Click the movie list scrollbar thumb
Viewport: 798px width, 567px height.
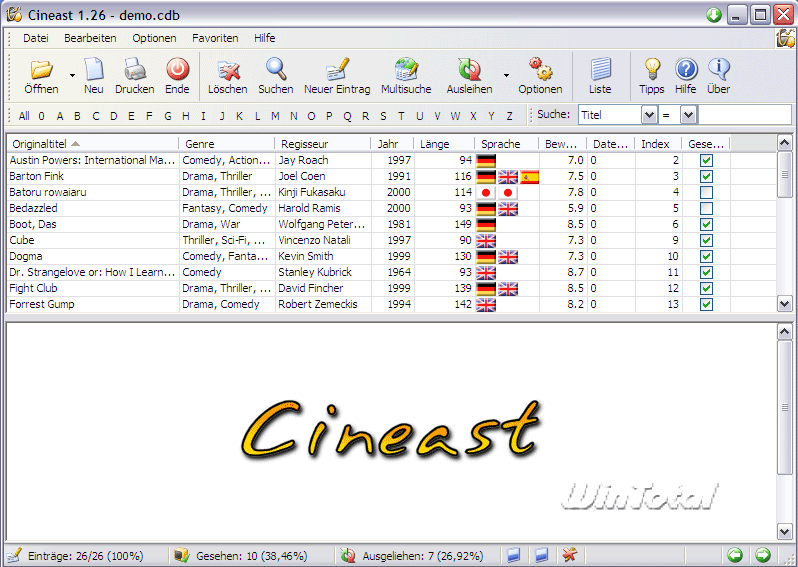pyautogui.click(x=784, y=175)
